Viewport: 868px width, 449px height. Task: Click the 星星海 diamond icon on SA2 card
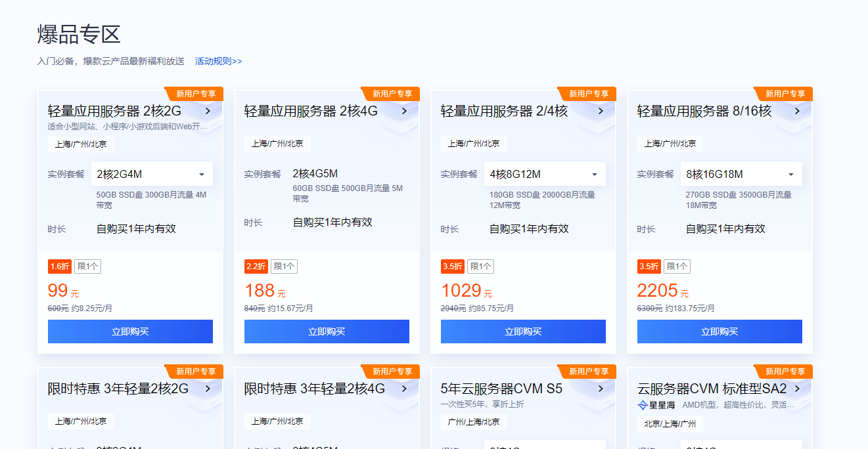(642, 406)
